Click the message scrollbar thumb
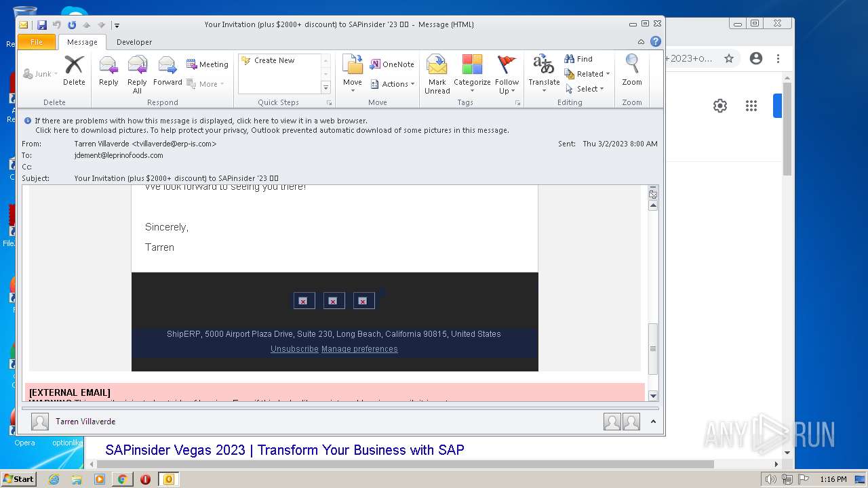 (653, 349)
